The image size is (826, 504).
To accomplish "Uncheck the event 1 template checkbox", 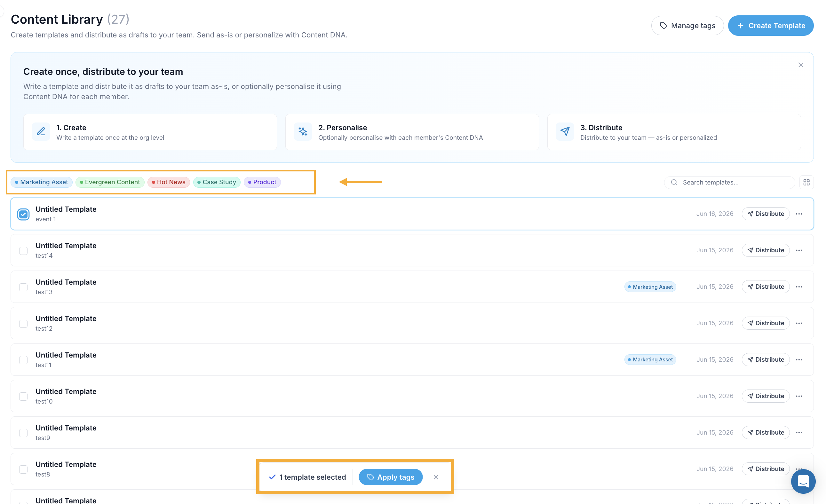I will point(23,214).
